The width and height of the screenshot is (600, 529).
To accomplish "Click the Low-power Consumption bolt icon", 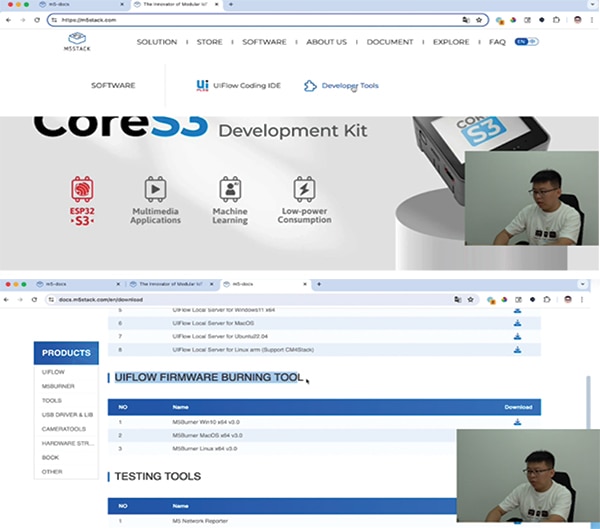I will point(304,189).
